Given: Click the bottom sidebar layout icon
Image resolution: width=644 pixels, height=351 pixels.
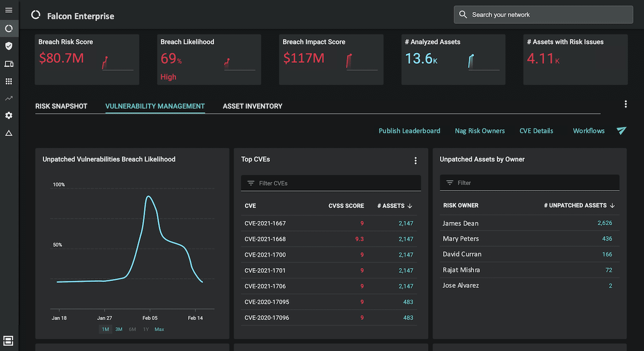Looking at the screenshot, I should click(x=8, y=340).
